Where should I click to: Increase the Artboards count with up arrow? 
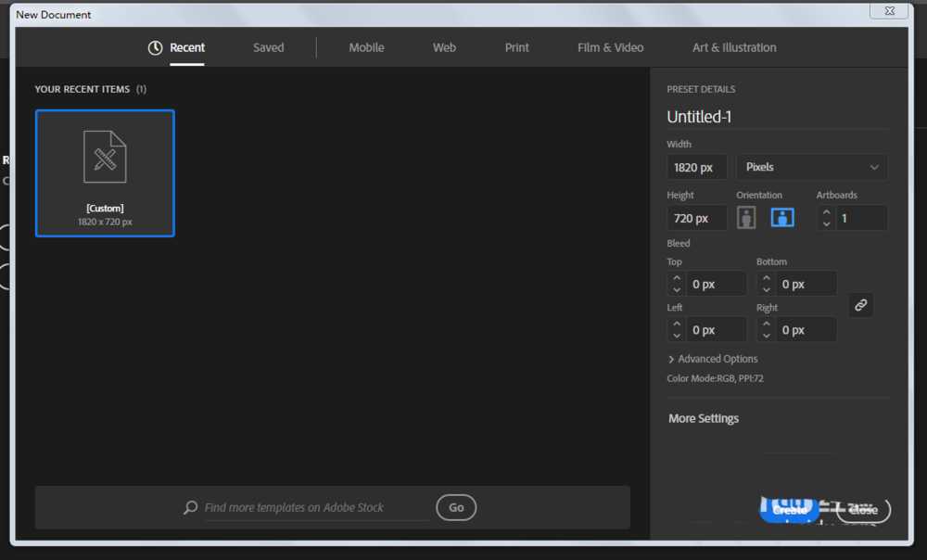click(x=826, y=212)
